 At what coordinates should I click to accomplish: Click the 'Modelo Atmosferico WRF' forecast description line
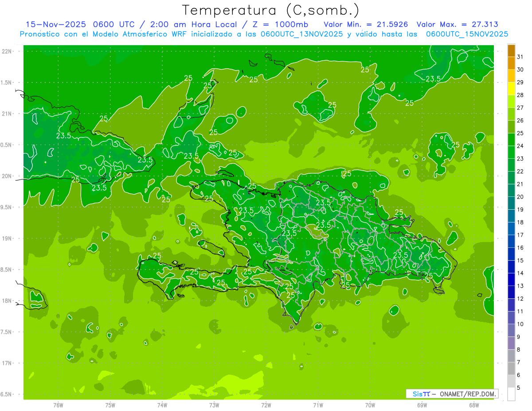(264, 34)
